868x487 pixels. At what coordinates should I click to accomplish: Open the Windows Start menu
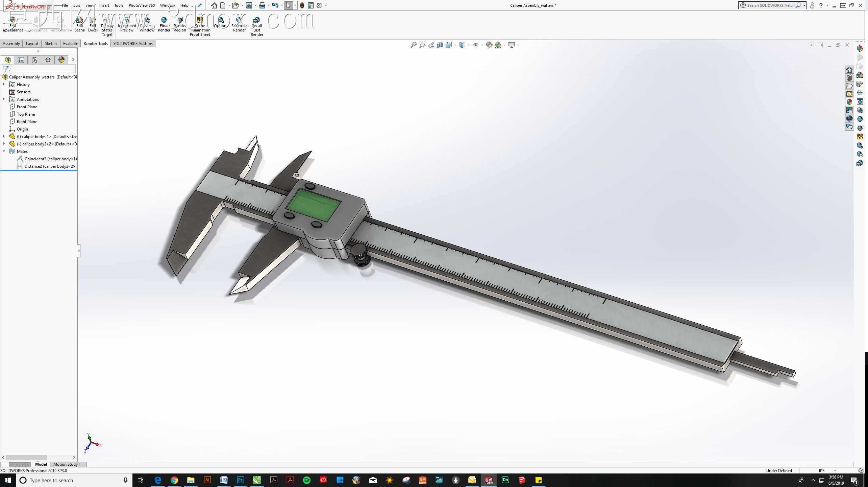click(8, 480)
